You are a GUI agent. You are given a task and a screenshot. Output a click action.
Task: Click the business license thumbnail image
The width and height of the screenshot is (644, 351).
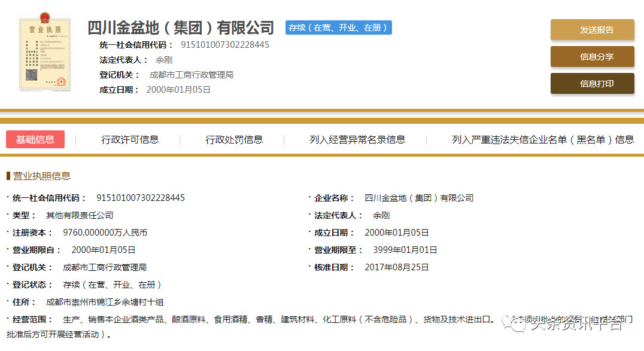(44, 55)
